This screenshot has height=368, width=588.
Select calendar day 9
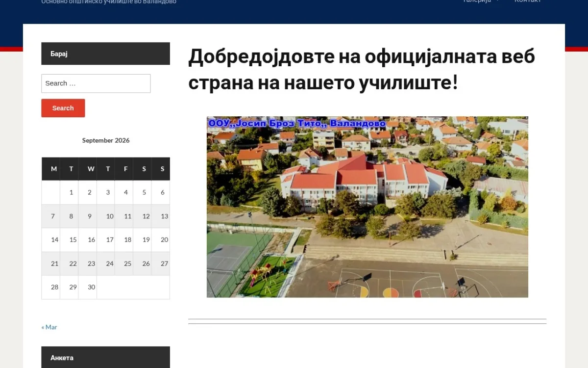(87, 216)
